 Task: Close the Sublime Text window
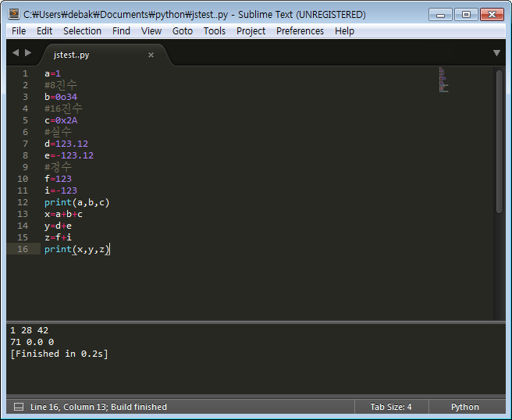point(492,14)
